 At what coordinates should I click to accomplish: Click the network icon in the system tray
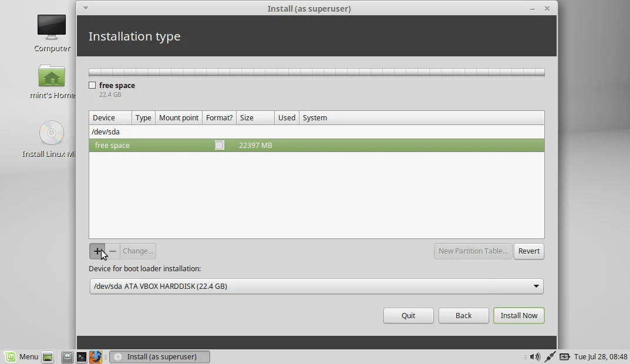[550, 356]
